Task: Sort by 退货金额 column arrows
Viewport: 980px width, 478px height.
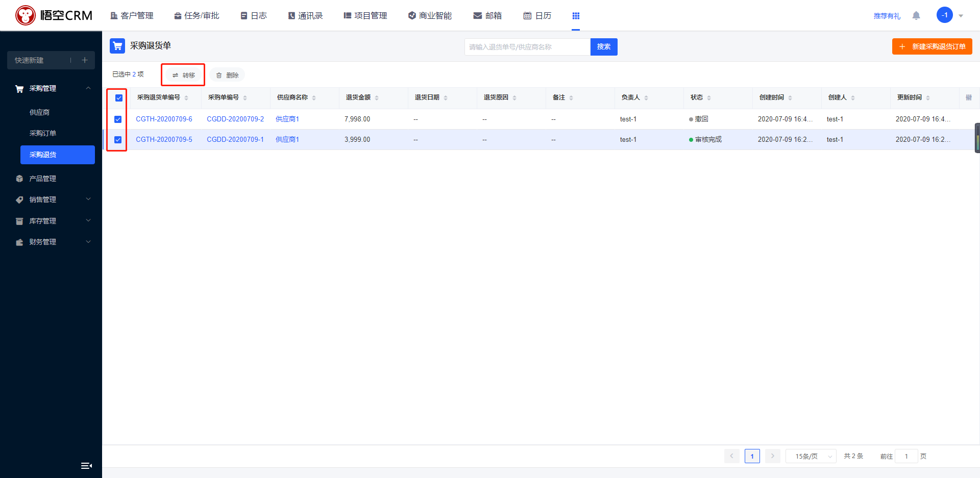Action: [x=377, y=98]
